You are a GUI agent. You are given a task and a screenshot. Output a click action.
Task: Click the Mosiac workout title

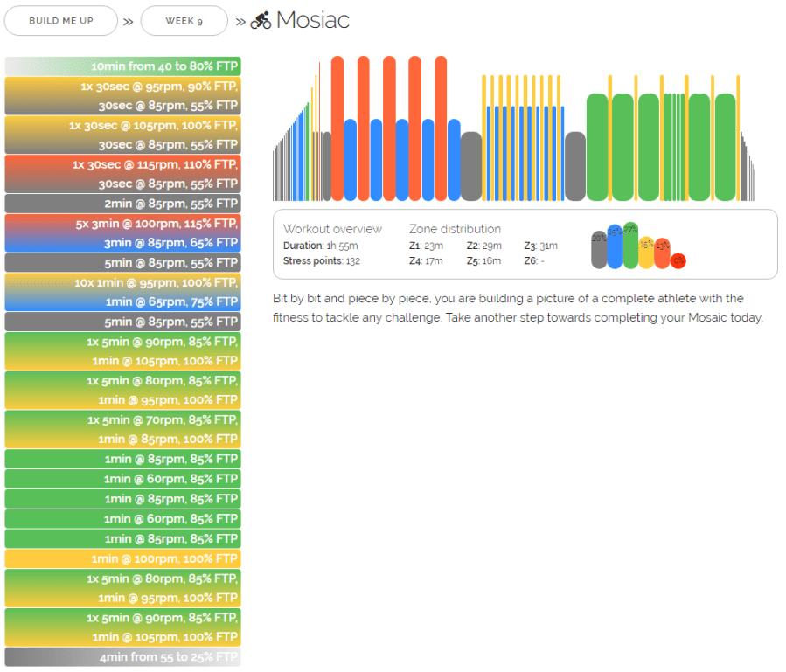click(x=312, y=21)
